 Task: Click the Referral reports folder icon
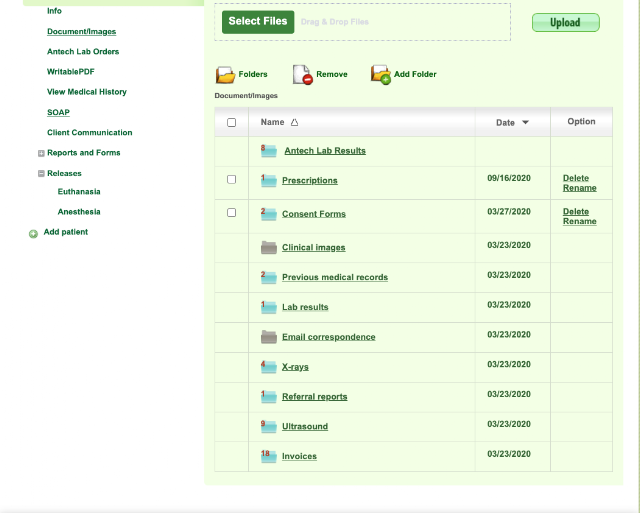click(x=269, y=396)
